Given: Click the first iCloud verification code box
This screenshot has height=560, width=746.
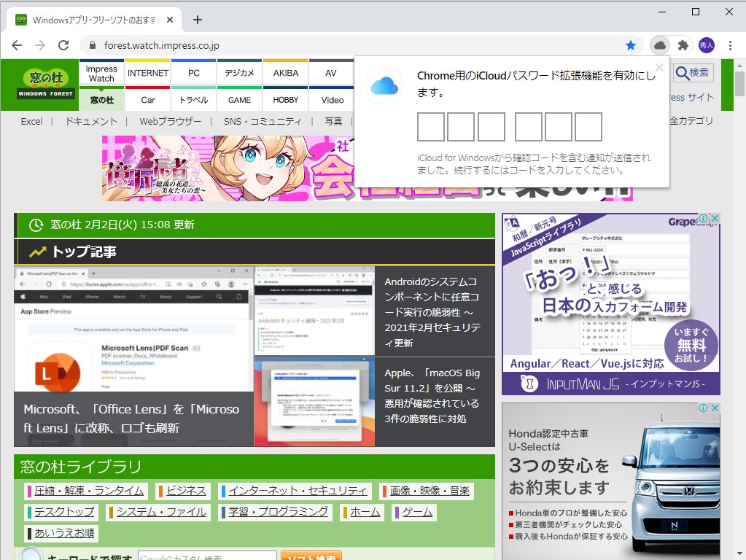Looking at the screenshot, I should coord(430,126).
